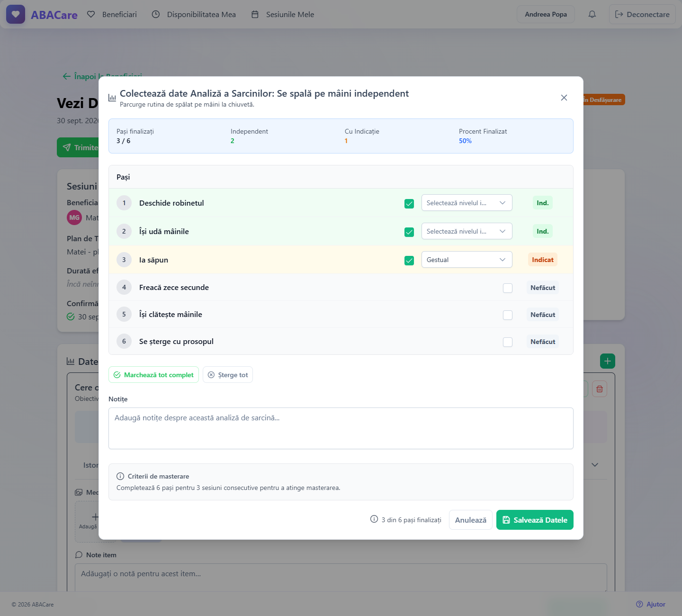
Task: Click the 50% Procent Finalizat value
Action: click(x=465, y=141)
